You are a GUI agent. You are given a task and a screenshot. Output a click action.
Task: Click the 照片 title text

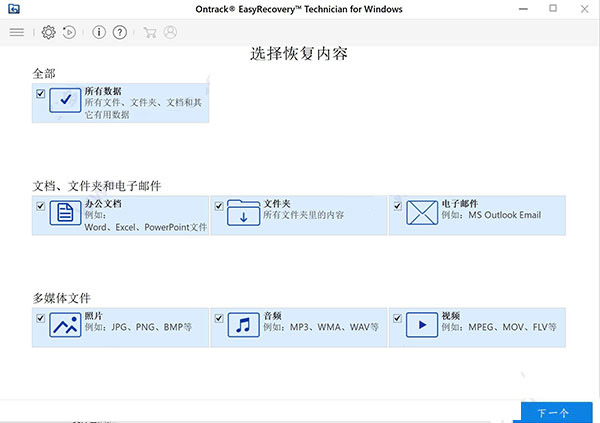coord(94,316)
